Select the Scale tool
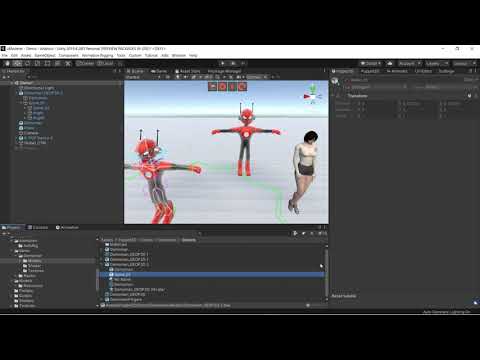The width and height of the screenshot is (480, 360). click(x=37, y=63)
